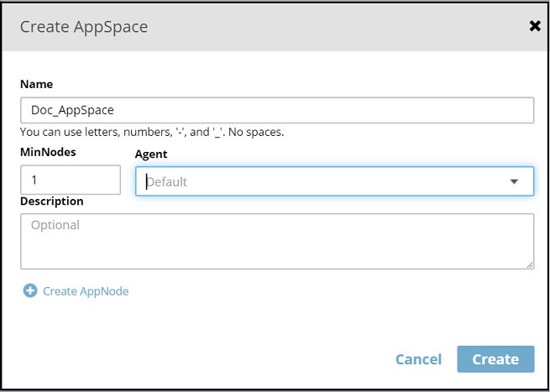Screen dimensions: 550x392
Task: Grab the Description box resize handle
Action: click(530, 265)
